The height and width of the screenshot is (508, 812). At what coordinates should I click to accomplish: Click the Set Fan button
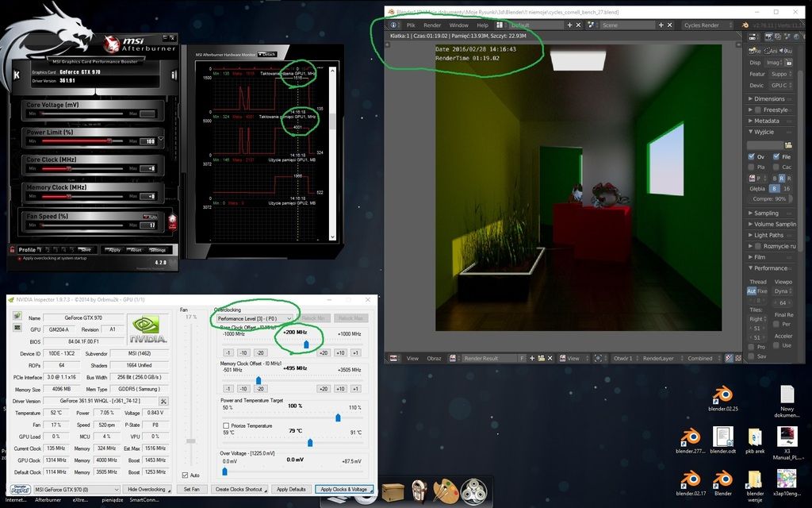192,489
